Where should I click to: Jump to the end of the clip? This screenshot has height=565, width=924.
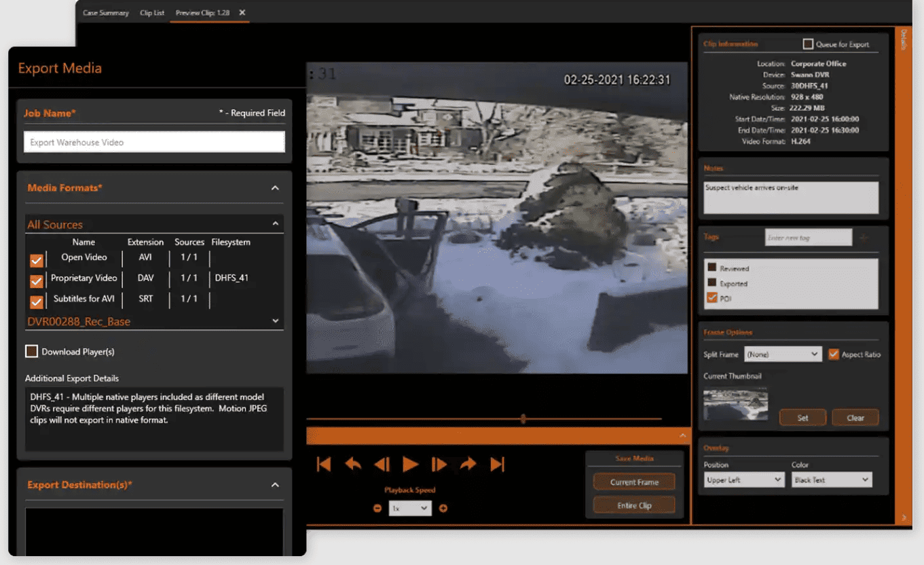tap(498, 464)
